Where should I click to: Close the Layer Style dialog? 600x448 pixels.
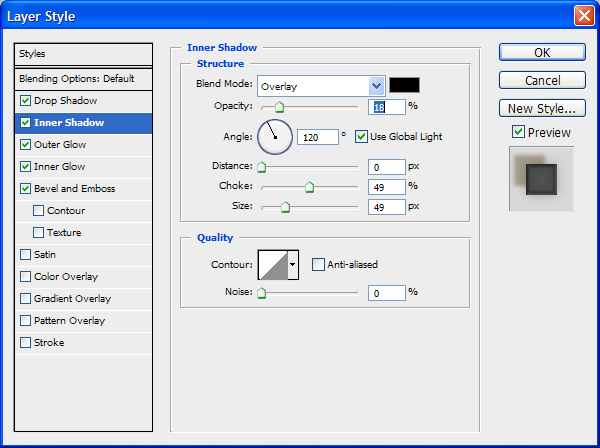click(584, 16)
